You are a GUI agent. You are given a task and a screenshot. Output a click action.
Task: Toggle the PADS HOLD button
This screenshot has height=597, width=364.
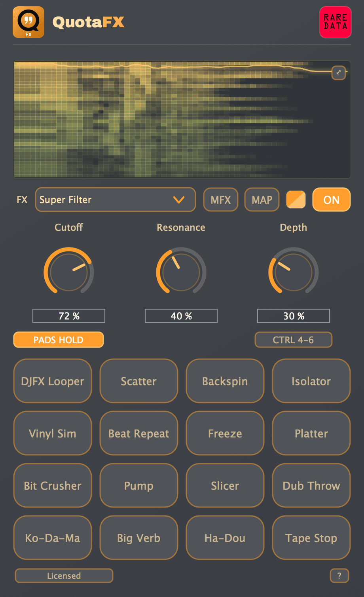[x=59, y=340]
